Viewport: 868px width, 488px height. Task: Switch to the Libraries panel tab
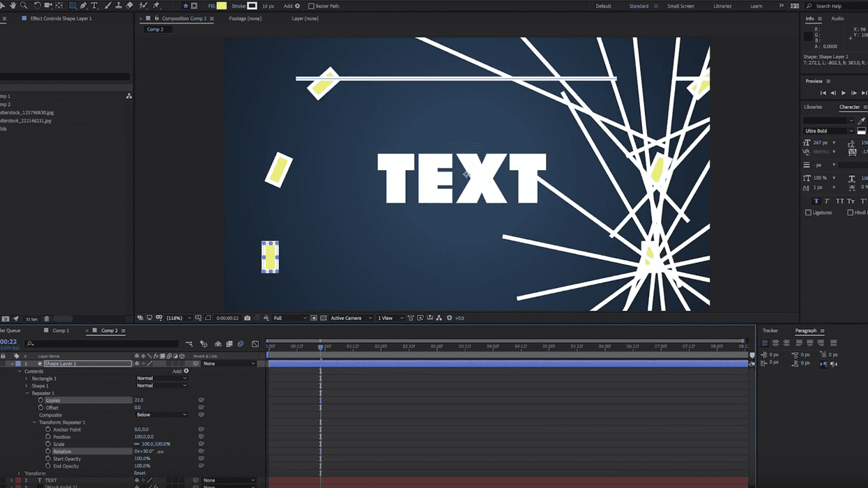(813, 107)
